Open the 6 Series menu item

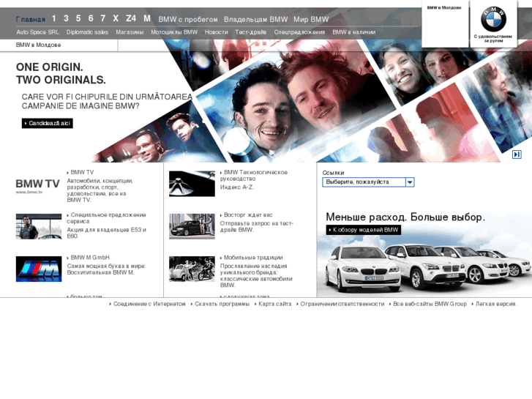pos(91,18)
